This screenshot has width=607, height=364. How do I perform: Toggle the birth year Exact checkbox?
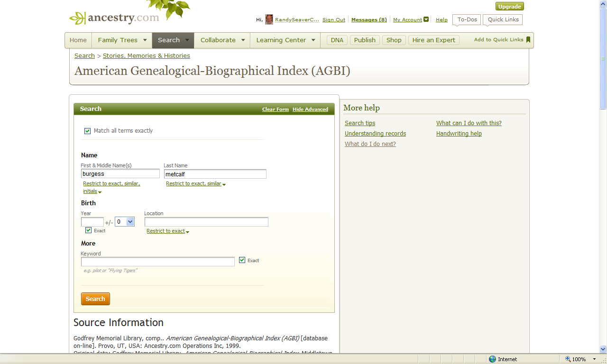coord(88,230)
